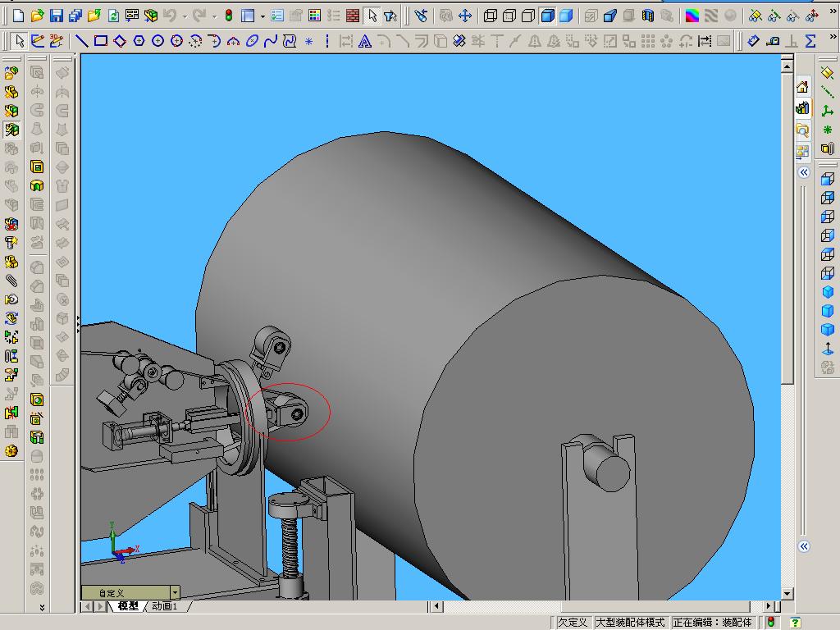Open the dropdown arrow next to Undo
This screenshot has width=840, height=630.
click(x=185, y=16)
